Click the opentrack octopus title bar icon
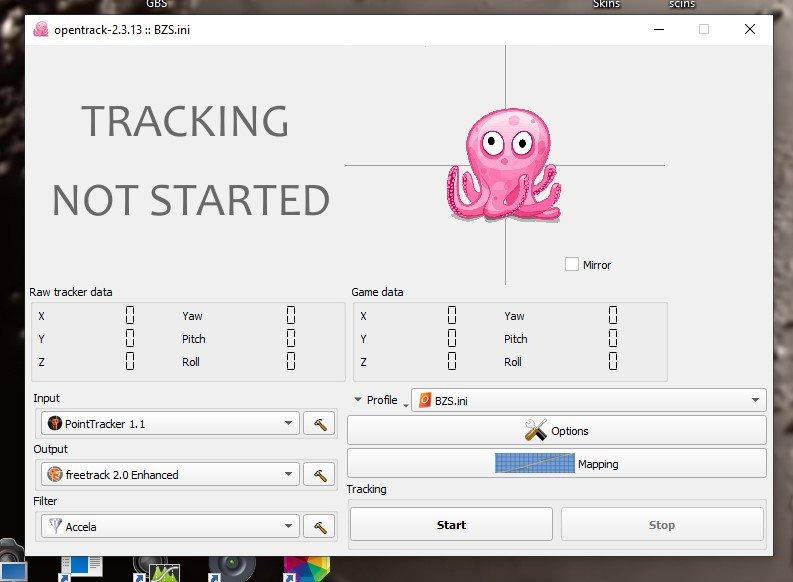 pyautogui.click(x=40, y=29)
